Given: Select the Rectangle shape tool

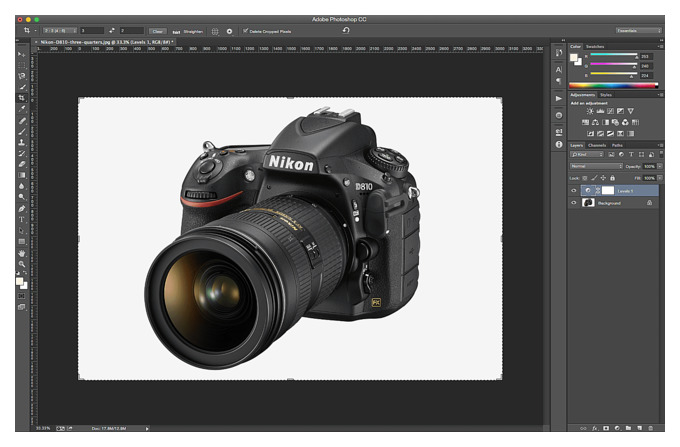Looking at the screenshot, I should [x=21, y=241].
